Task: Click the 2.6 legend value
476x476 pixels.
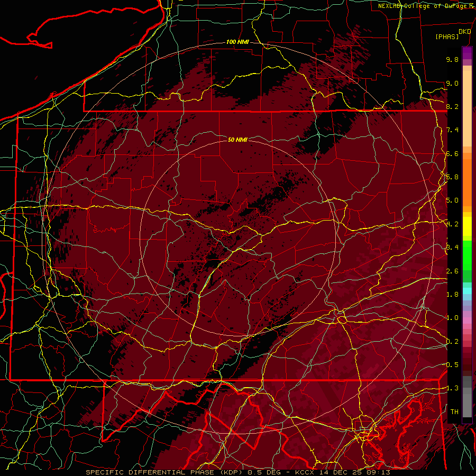Action: [x=452, y=271]
